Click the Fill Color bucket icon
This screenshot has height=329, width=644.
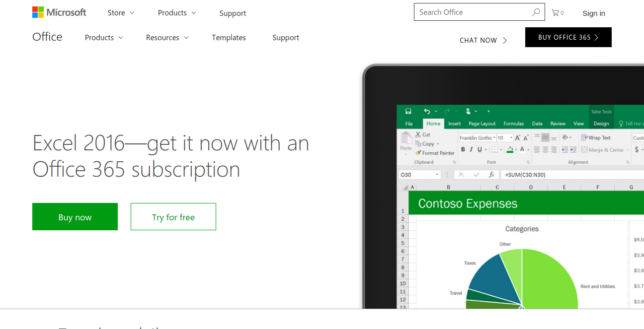[510, 149]
